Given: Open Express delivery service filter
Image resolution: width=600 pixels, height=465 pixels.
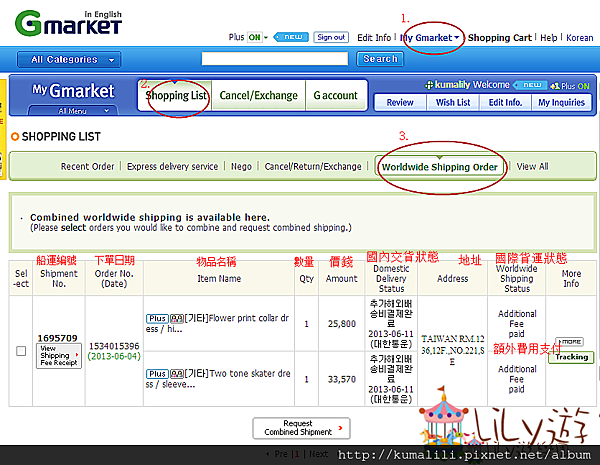Looking at the screenshot, I should [x=172, y=166].
